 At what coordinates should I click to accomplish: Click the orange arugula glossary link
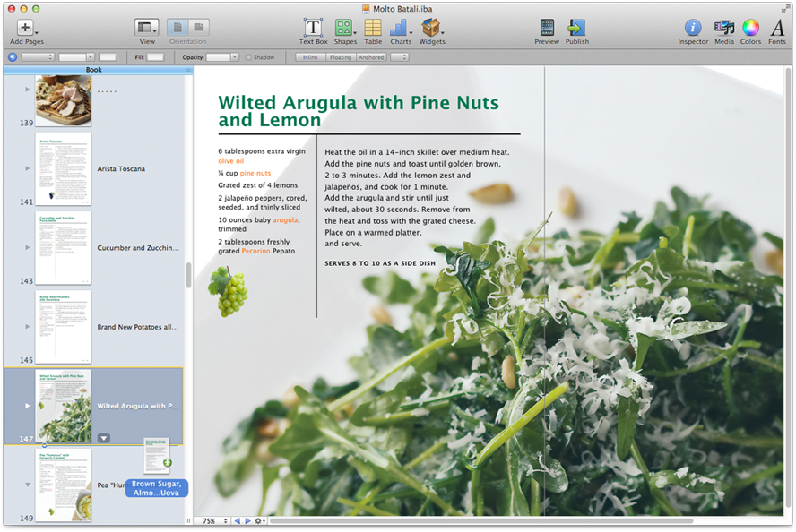point(285,220)
